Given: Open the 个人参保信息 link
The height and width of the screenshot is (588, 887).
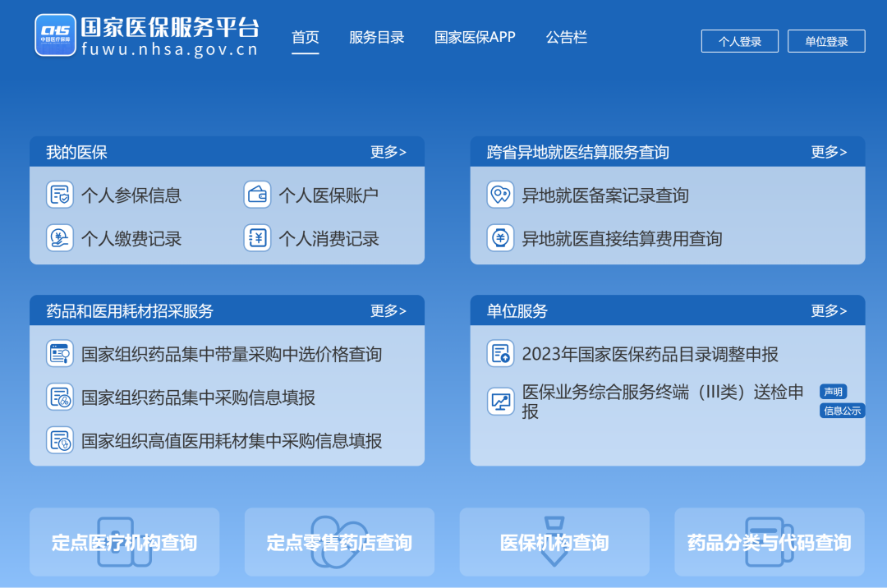Looking at the screenshot, I should coord(131,195).
